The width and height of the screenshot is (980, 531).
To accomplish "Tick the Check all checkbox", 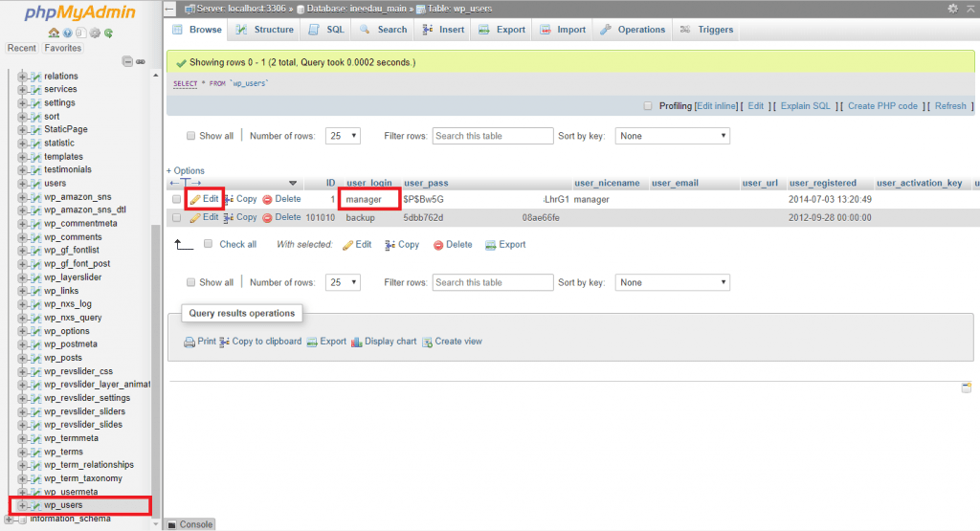I will click(x=209, y=245).
